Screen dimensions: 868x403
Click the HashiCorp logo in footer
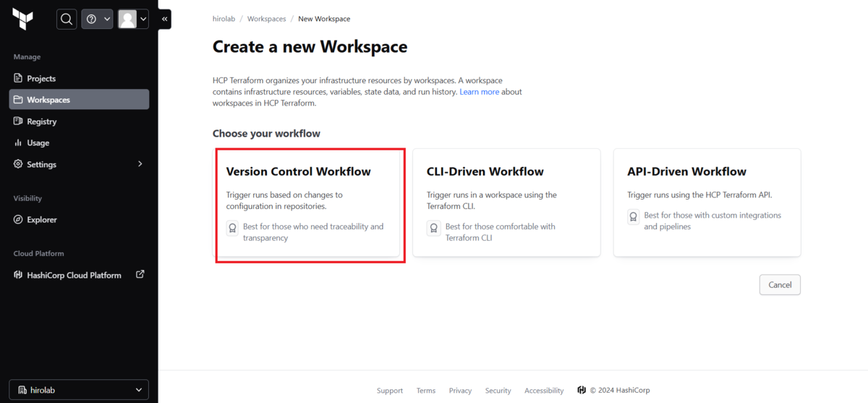pyautogui.click(x=582, y=390)
